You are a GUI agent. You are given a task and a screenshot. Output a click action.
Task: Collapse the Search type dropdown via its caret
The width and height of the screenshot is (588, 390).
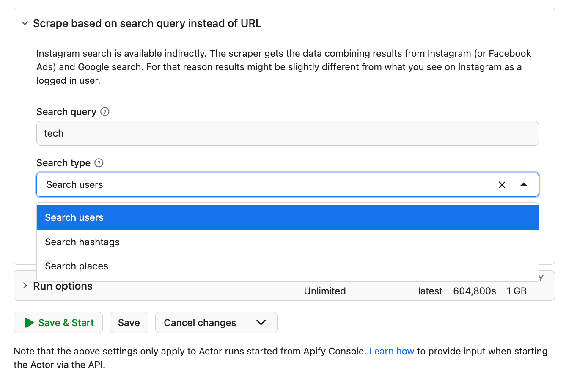[524, 184]
